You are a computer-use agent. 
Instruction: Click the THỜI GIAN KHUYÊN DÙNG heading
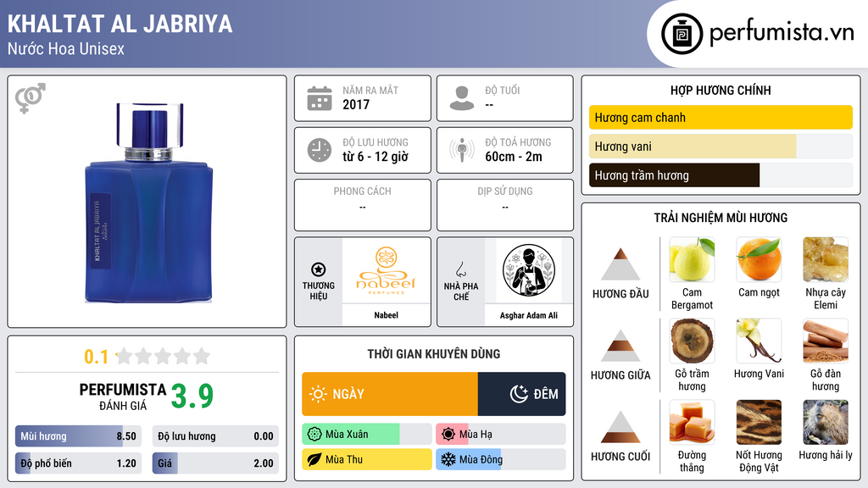point(434,354)
